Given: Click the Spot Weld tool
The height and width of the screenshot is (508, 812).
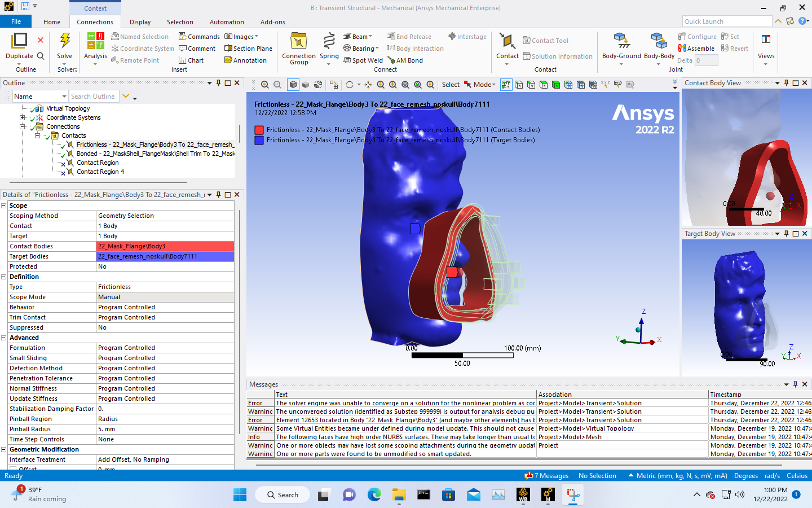Looking at the screenshot, I should pyautogui.click(x=363, y=60).
